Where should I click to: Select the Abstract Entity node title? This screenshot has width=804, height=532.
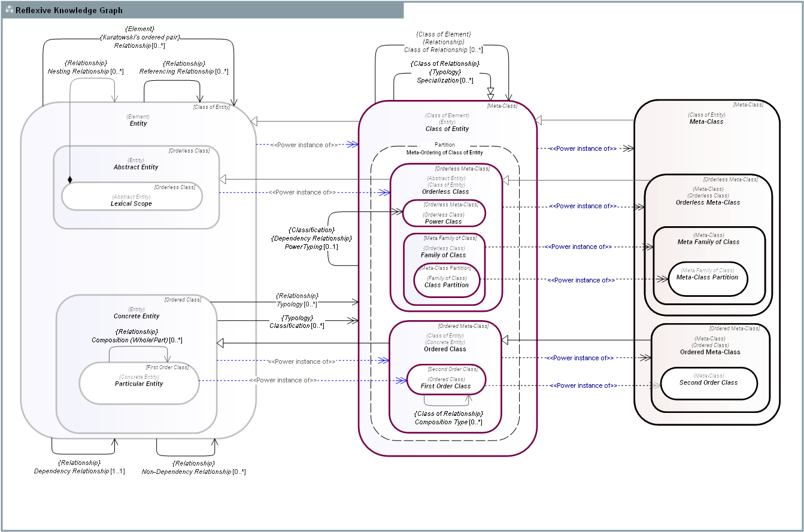(136, 167)
